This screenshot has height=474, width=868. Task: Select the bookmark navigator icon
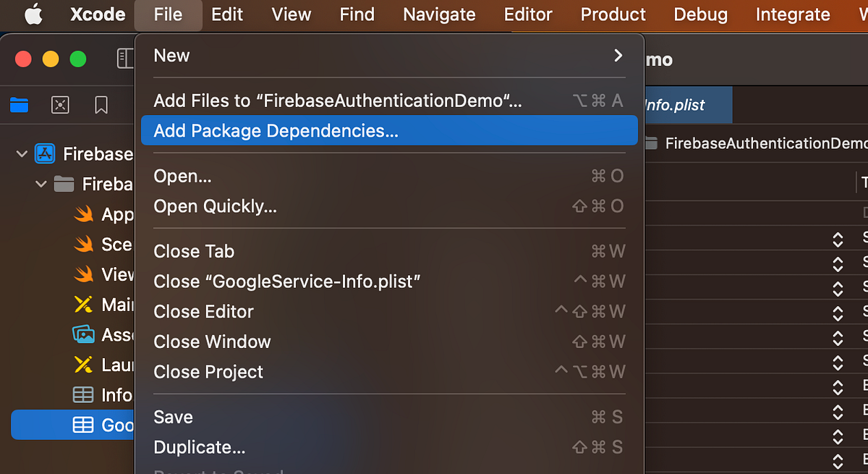tap(101, 105)
